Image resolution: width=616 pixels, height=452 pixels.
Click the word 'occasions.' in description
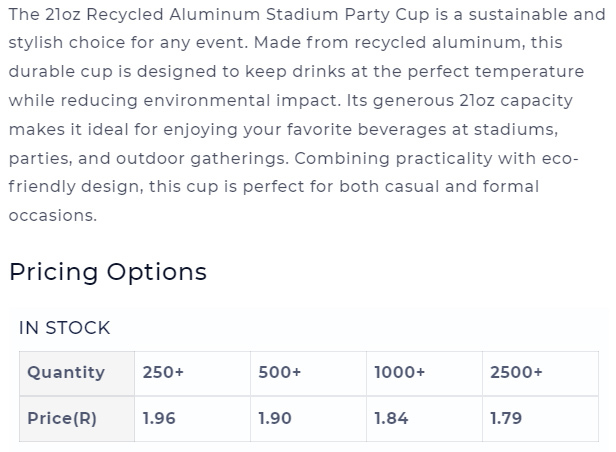coord(53,216)
